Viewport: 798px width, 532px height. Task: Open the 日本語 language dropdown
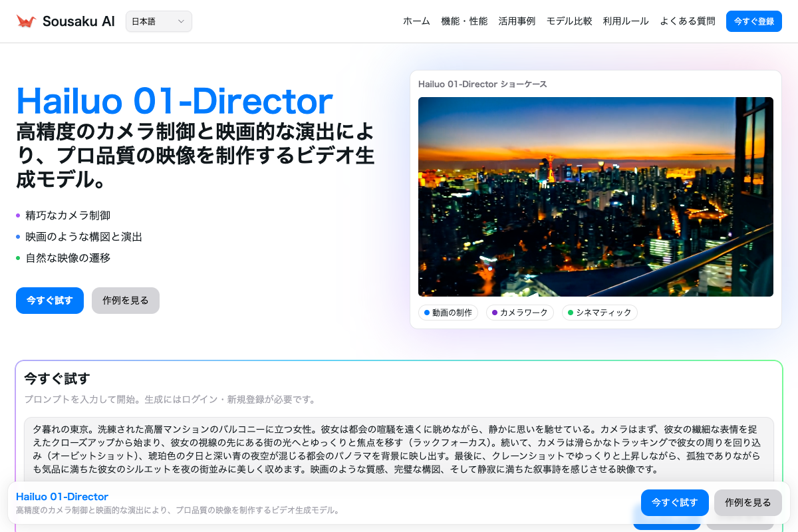point(158,21)
